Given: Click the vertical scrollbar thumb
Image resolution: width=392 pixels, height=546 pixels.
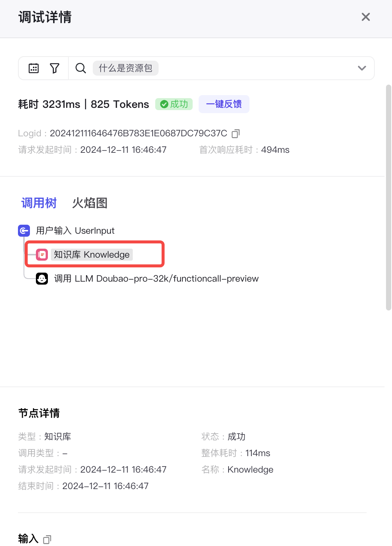Looking at the screenshot, I should click(x=388, y=198).
